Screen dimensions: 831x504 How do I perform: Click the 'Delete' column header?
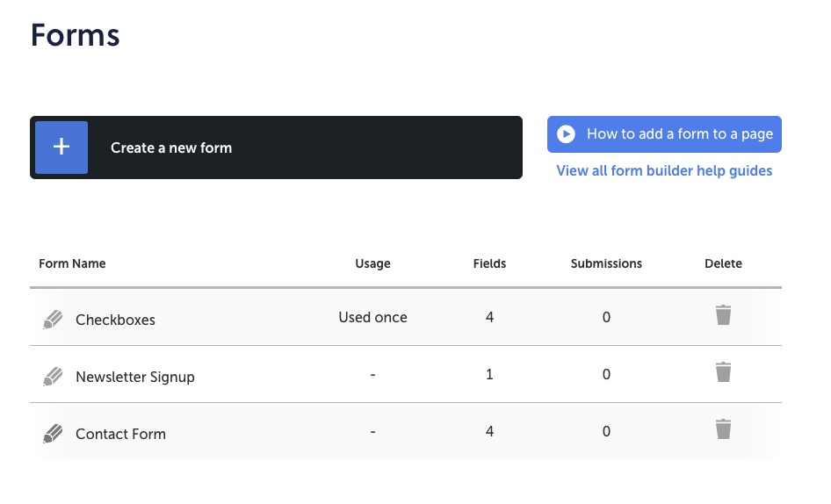(723, 263)
